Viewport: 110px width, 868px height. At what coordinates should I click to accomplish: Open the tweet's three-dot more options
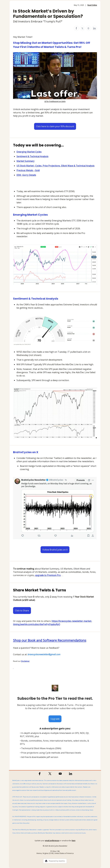(x=93, y=480)
